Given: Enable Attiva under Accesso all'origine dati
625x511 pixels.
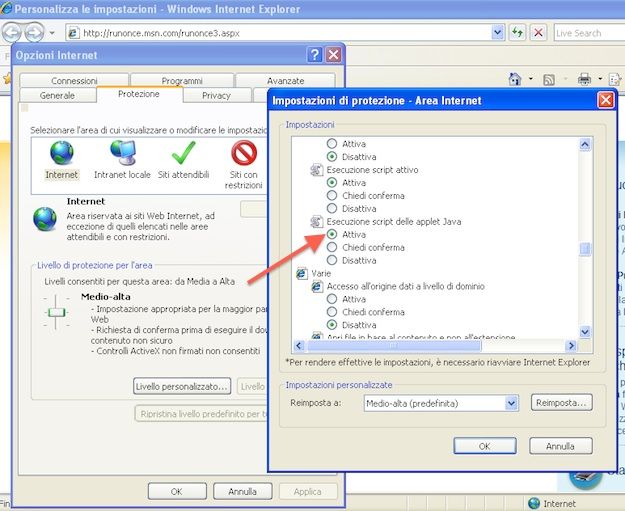Looking at the screenshot, I should 333,299.
